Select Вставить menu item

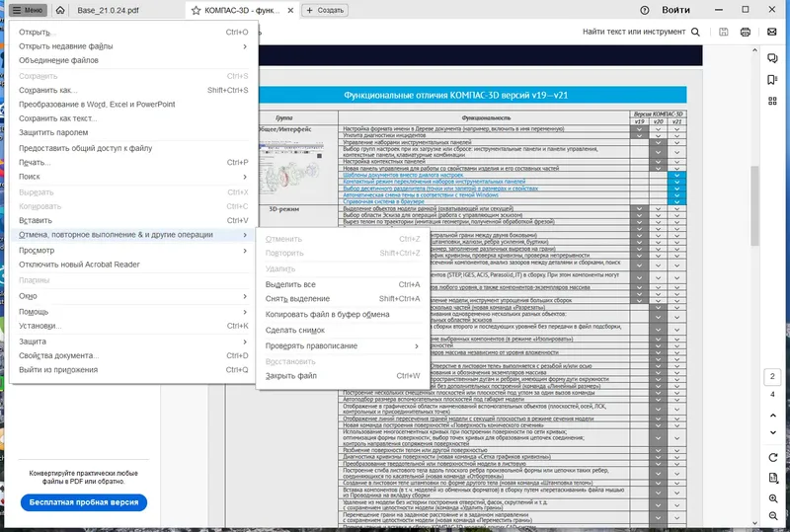(133, 221)
